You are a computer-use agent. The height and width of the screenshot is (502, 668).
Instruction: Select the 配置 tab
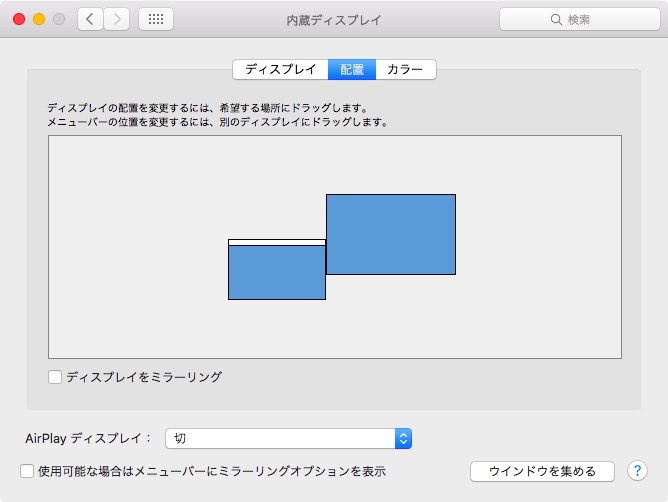[352, 70]
